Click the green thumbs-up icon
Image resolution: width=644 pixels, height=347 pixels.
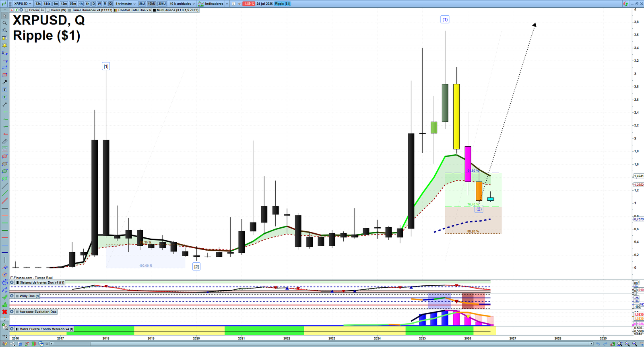5,305
